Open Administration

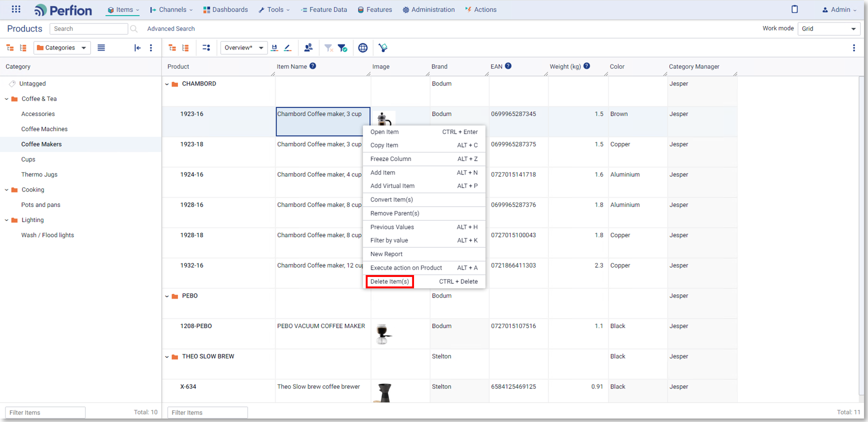coord(429,10)
